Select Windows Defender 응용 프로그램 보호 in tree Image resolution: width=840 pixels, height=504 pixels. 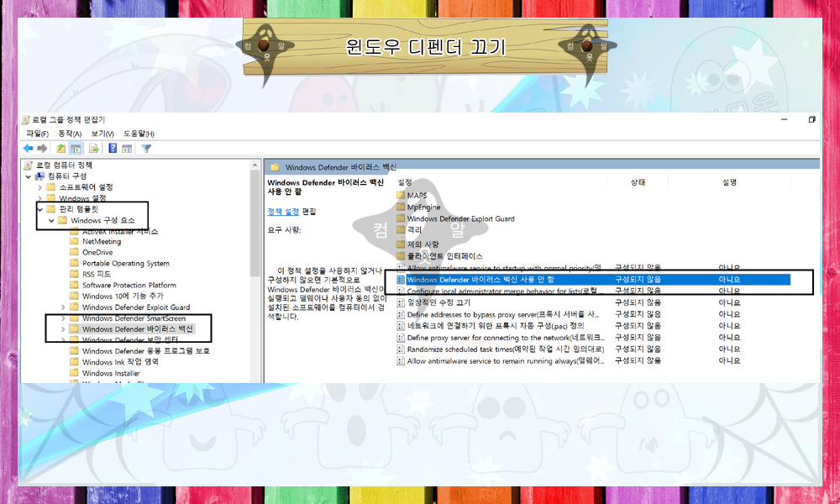pyautogui.click(x=145, y=351)
